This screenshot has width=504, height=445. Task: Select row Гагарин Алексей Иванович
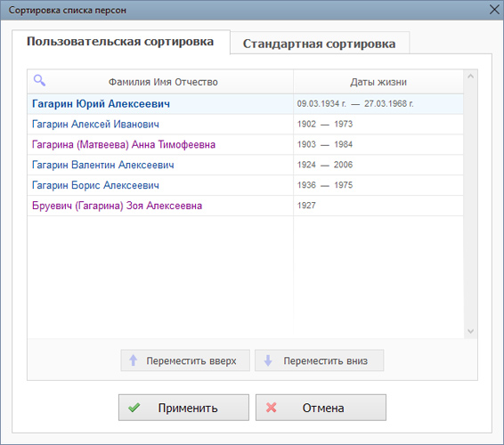(x=245, y=124)
